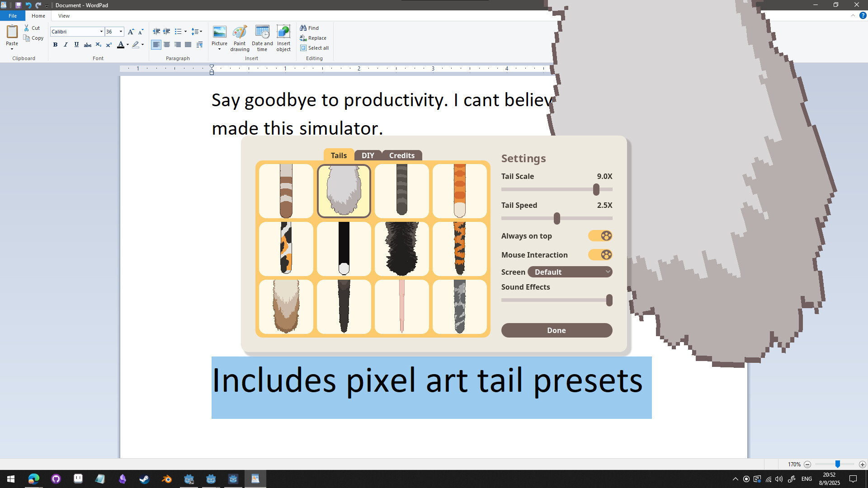
Task: Apply bold formatting
Action: pos(55,45)
